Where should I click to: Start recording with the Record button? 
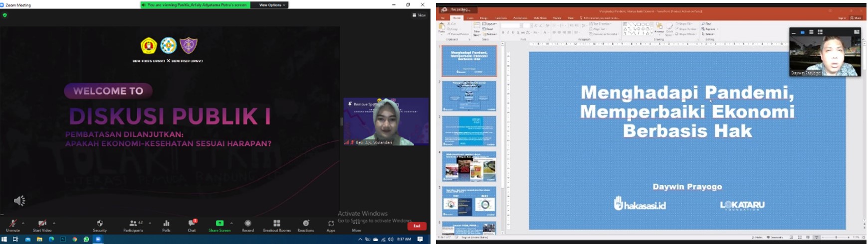248,224
